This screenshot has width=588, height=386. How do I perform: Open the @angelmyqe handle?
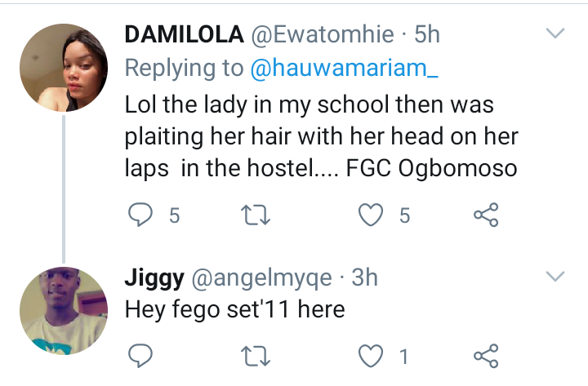click(x=261, y=278)
